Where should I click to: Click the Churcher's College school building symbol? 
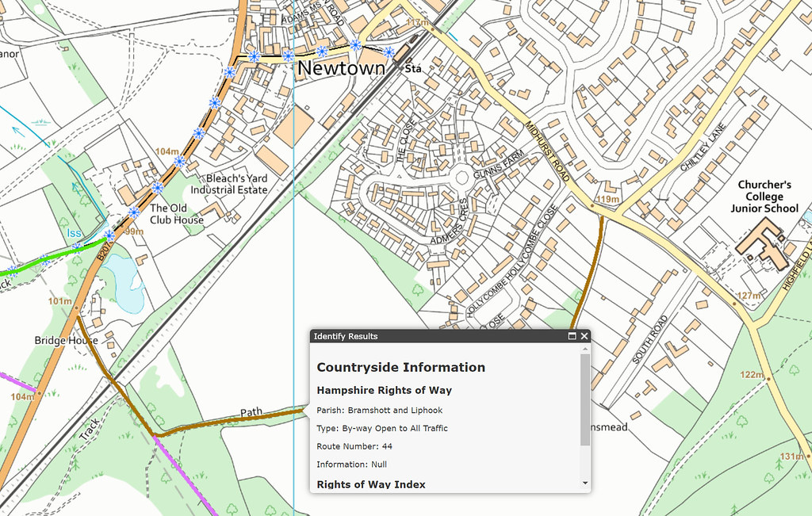click(763, 244)
